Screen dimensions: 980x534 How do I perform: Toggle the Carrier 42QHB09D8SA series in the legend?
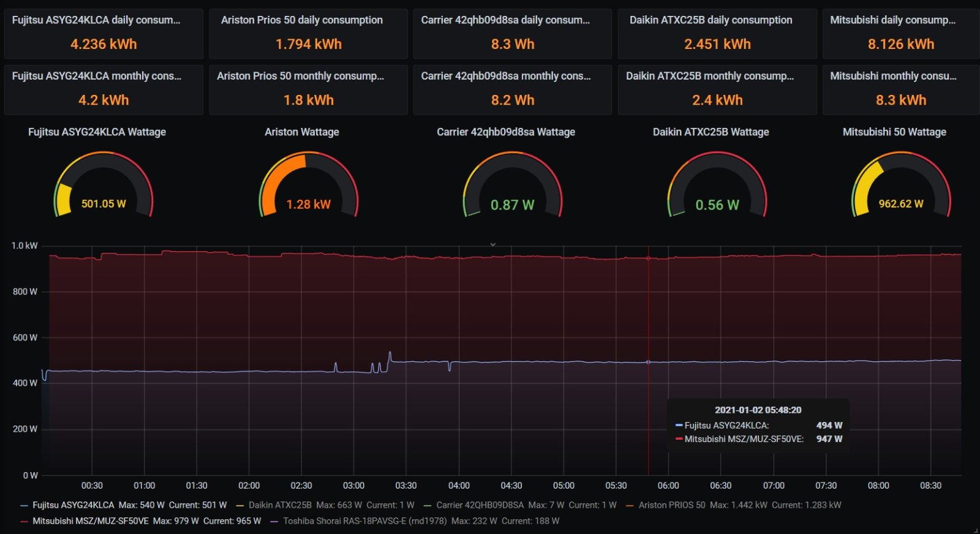click(480, 505)
